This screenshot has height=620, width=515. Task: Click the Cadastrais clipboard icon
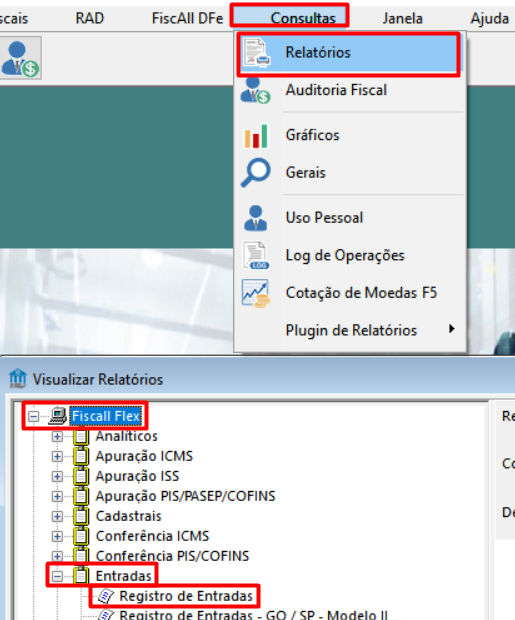[81, 516]
